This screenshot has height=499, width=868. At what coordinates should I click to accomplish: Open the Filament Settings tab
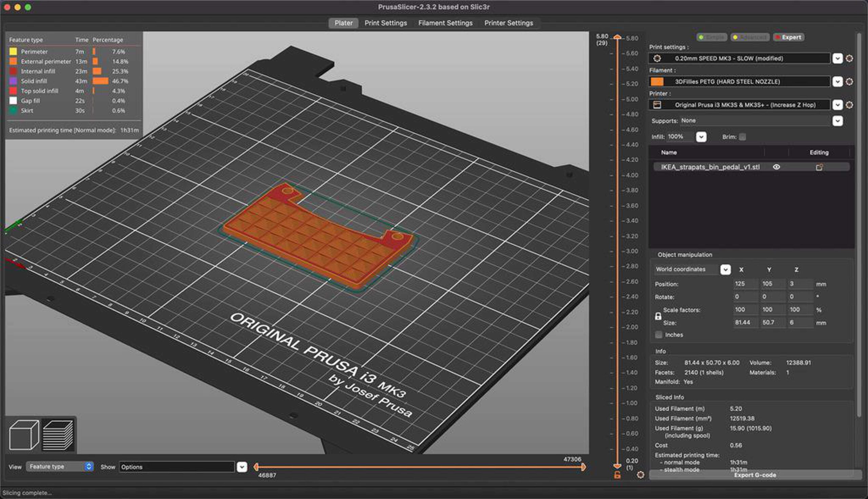pos(445,23)
